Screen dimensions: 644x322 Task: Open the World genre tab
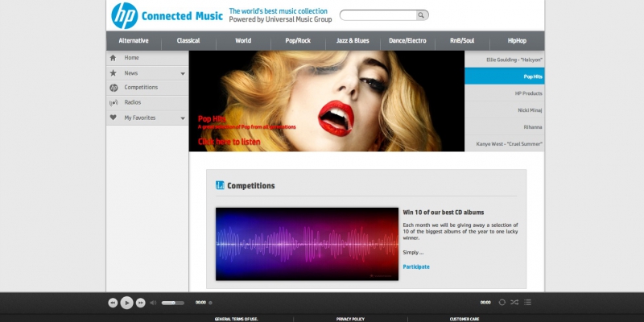pyautogui.click(x=243, y=41)
